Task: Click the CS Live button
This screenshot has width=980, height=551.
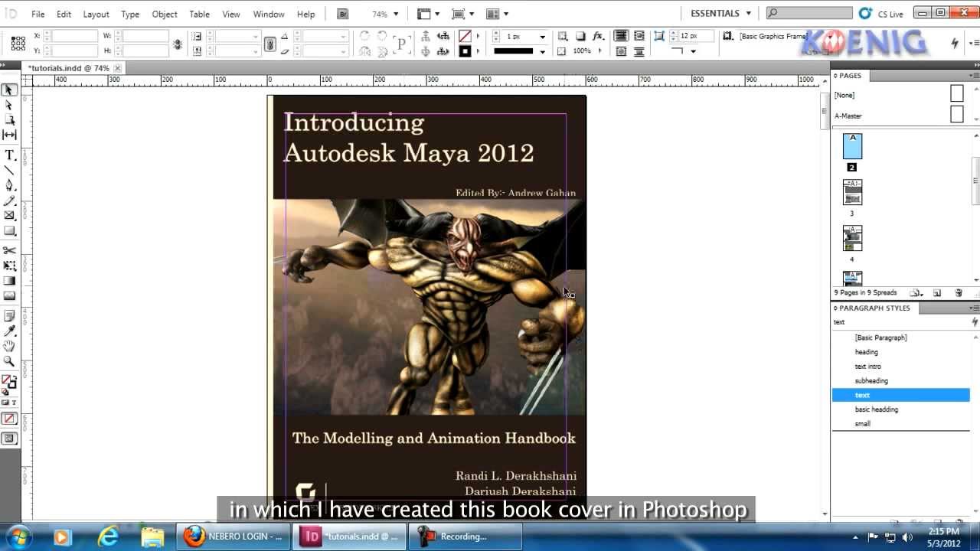Action: click(x=882, y=14)
